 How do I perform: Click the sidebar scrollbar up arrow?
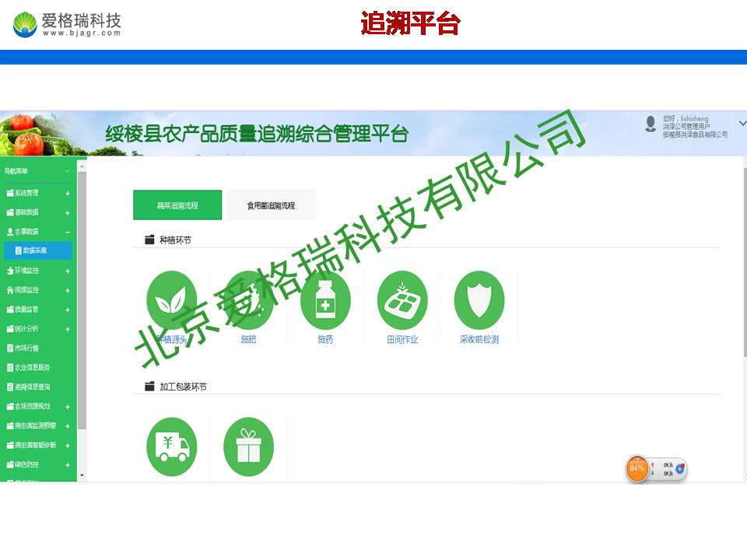(82, 166)
